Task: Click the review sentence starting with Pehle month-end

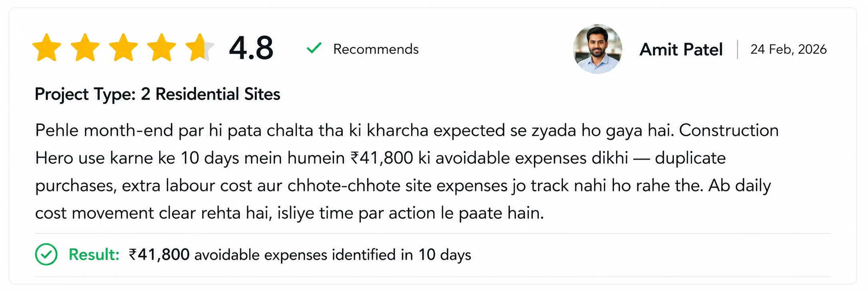Action: 354,130
